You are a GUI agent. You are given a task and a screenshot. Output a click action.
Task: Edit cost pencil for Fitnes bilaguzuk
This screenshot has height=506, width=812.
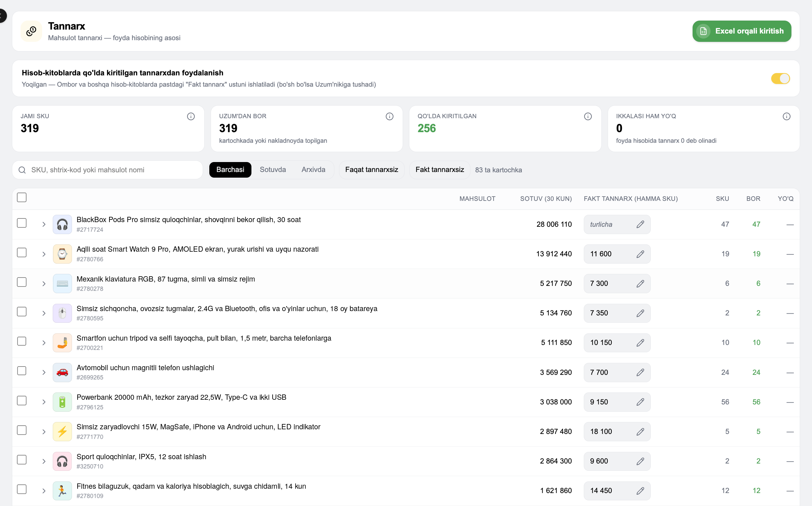[x=640, y=491]
